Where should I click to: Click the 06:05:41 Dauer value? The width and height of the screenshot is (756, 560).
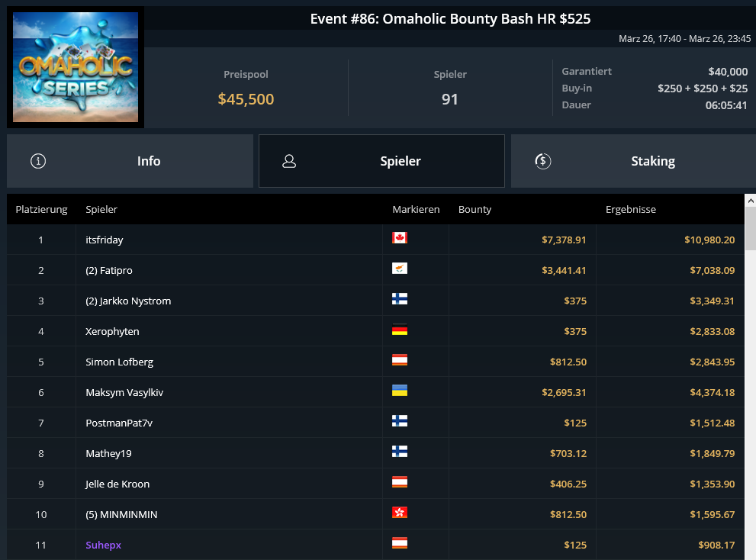(726, 105)
